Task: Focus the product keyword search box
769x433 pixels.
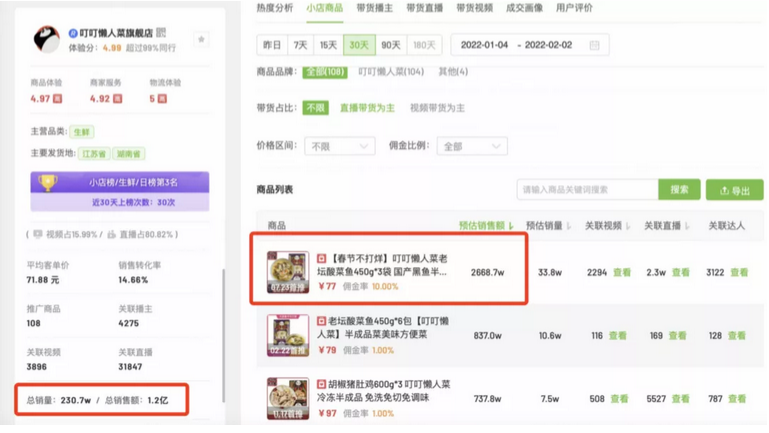Action: click(x=587, y=190)
